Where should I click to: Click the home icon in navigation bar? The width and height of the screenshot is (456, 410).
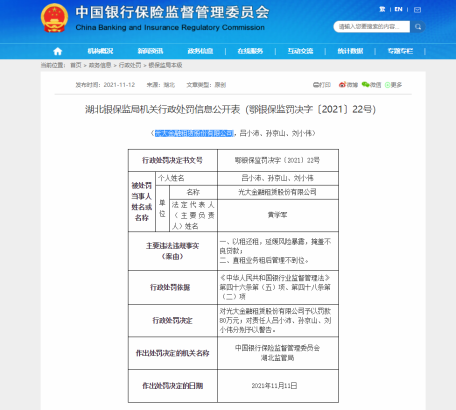click(58, 51)
